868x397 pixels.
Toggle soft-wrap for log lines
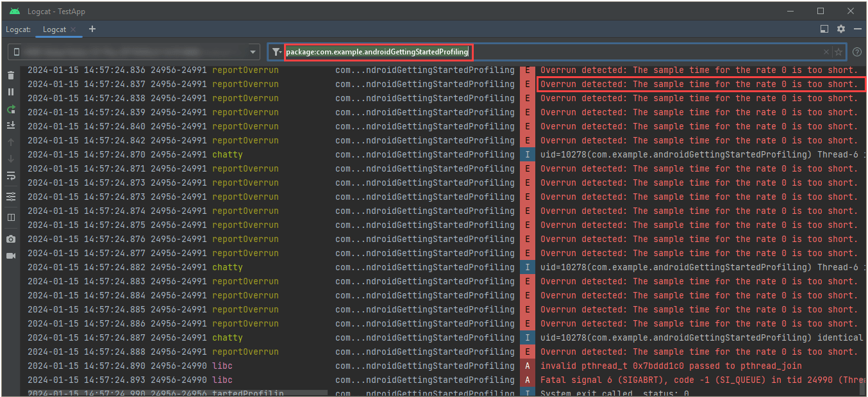pyautogui.click(x=11, y=176)
